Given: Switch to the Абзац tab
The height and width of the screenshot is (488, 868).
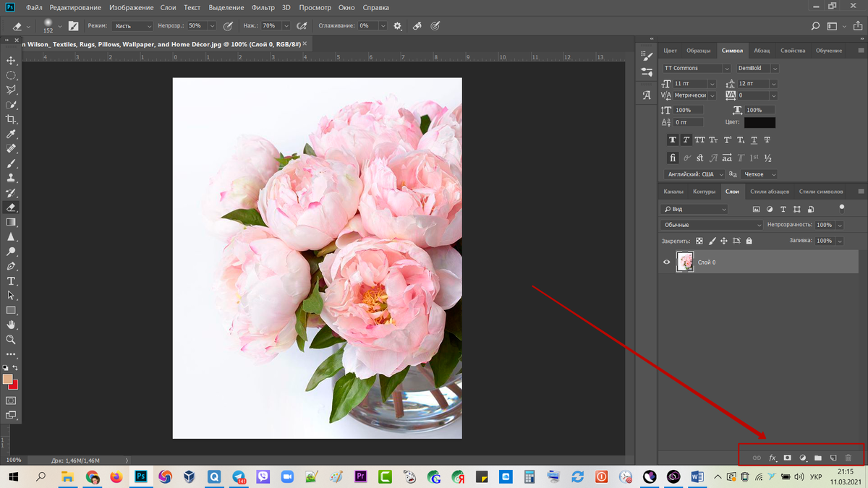Looking at the screenshot, I should (x=762, y=51).
